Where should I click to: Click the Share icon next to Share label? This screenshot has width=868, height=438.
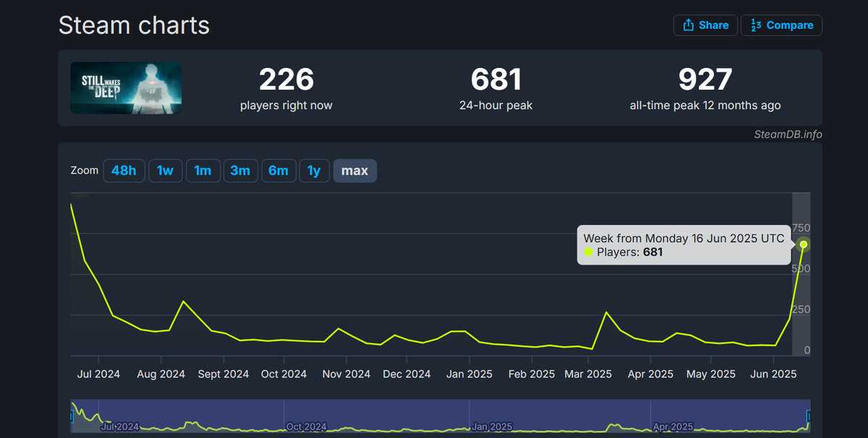(x=687, y=25)
